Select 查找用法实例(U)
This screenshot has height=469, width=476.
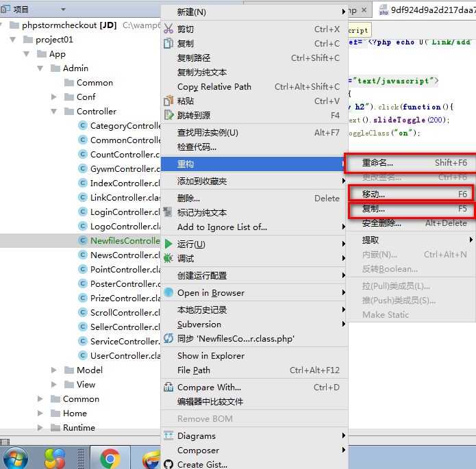(254, 132)
